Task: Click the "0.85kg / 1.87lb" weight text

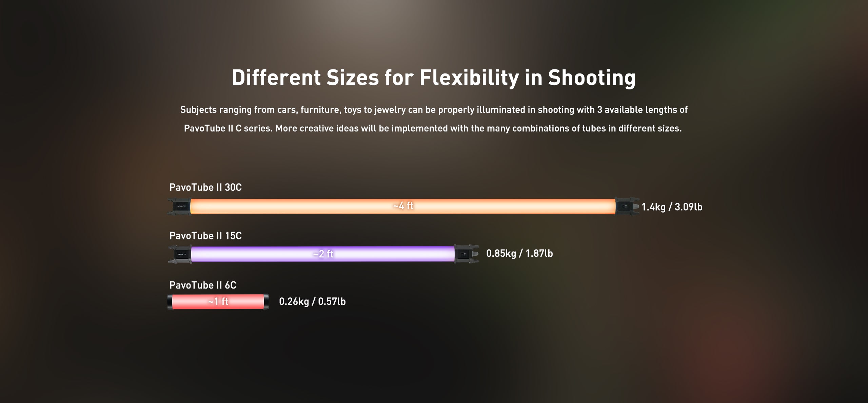Action: coord(519,253)
